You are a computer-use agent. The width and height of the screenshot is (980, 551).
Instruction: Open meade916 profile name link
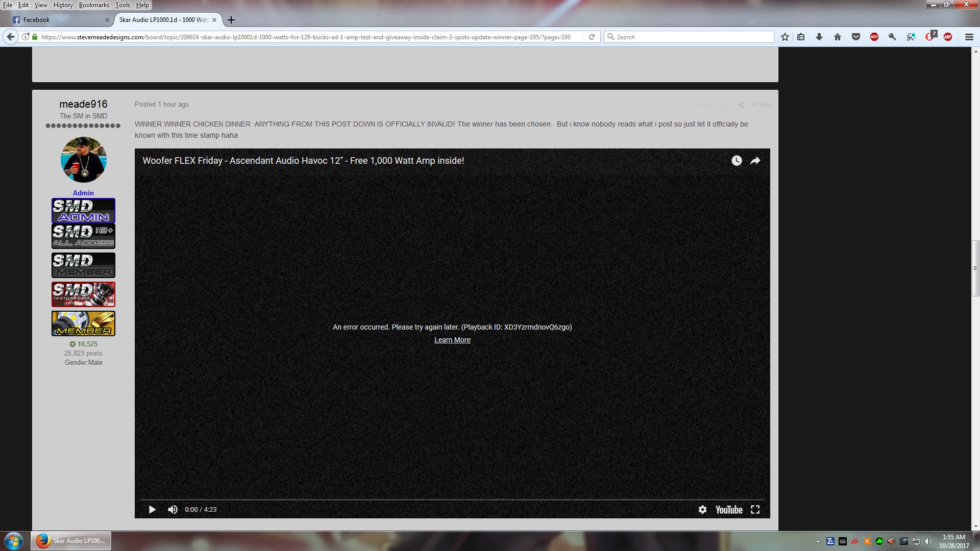(83, 104)
